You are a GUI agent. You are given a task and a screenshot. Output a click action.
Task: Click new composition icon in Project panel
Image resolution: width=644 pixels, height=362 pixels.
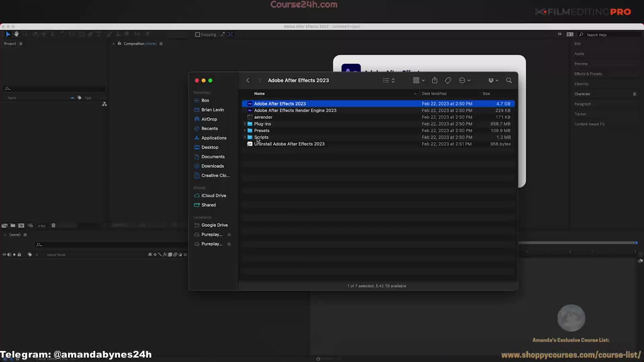pyautogui.click(x=22, y=226)
